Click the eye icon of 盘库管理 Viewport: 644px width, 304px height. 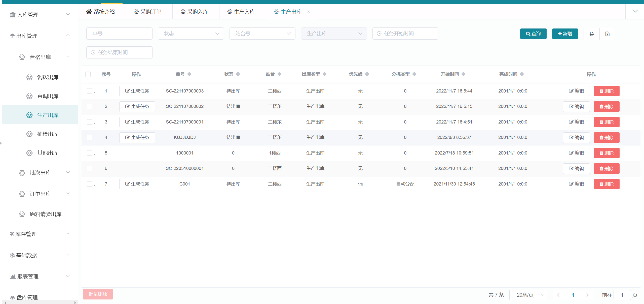point(12,297)
